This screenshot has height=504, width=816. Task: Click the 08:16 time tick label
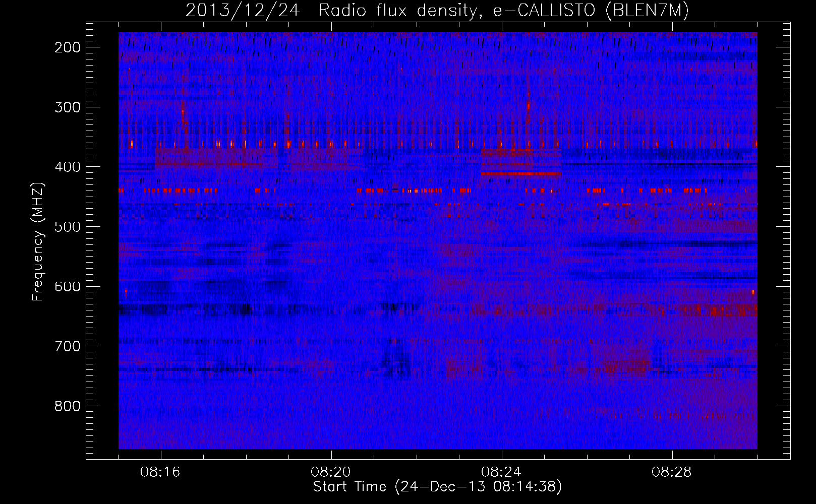point(161,472)
